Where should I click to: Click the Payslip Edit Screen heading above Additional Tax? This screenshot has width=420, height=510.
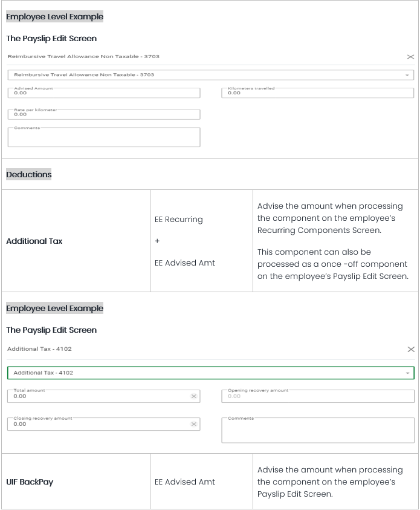coord(51,330)
